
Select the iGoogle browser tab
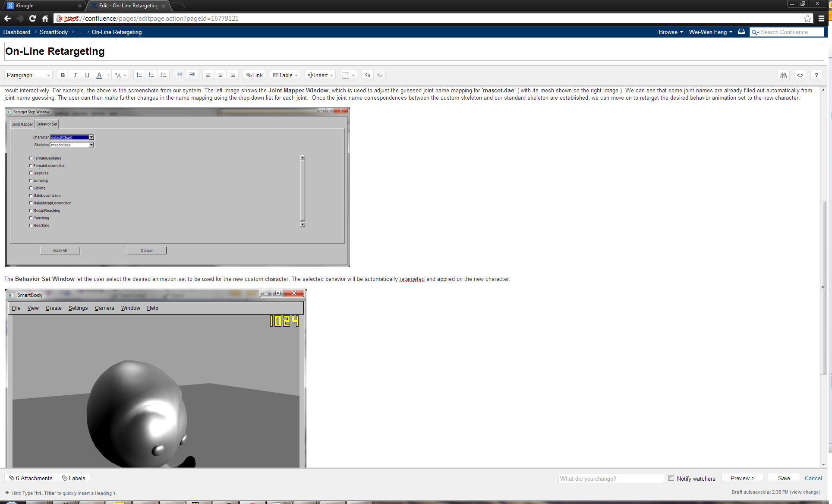[x=43, y=6]
